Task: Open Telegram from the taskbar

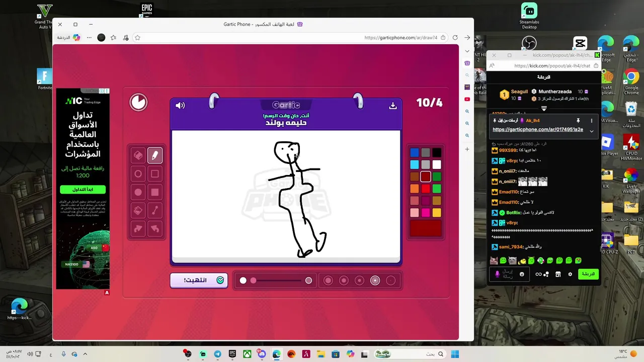Action: click(x=217, y=354)
